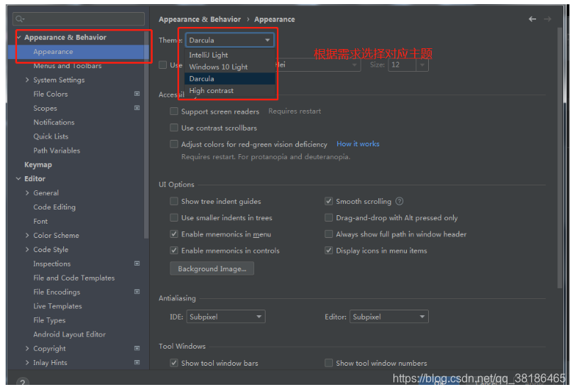Open the IDE antialiasing Subpixel dropdown
This screenshot has height=392, width=573.
click(226, 317)
